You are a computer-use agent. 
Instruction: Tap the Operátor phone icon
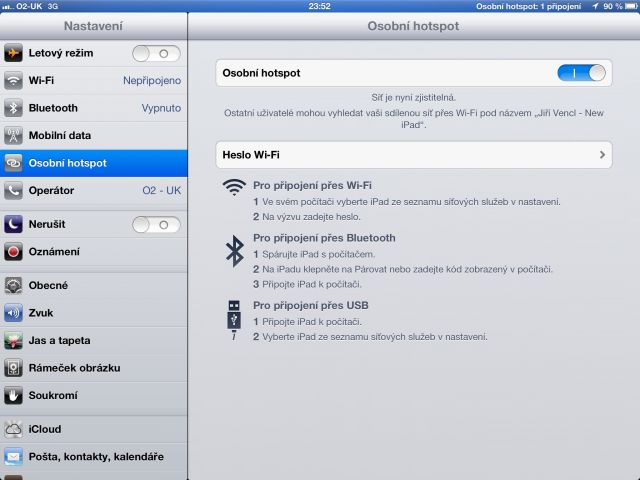tap(13, 190)
